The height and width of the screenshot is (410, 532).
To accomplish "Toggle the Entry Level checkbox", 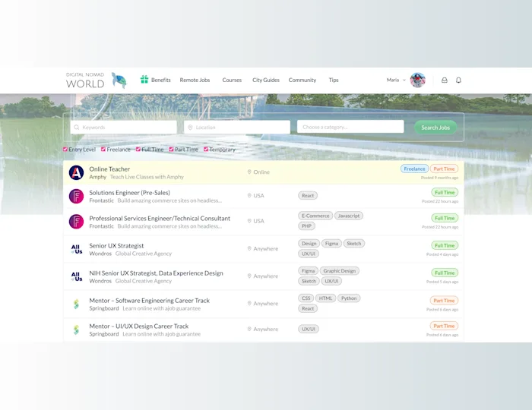I will tap(65, 149).
